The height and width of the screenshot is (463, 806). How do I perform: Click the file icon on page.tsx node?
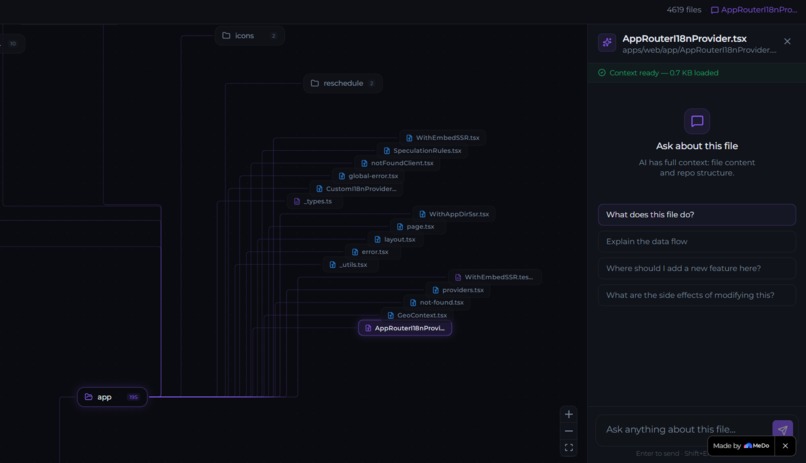[x=400, y=227]
